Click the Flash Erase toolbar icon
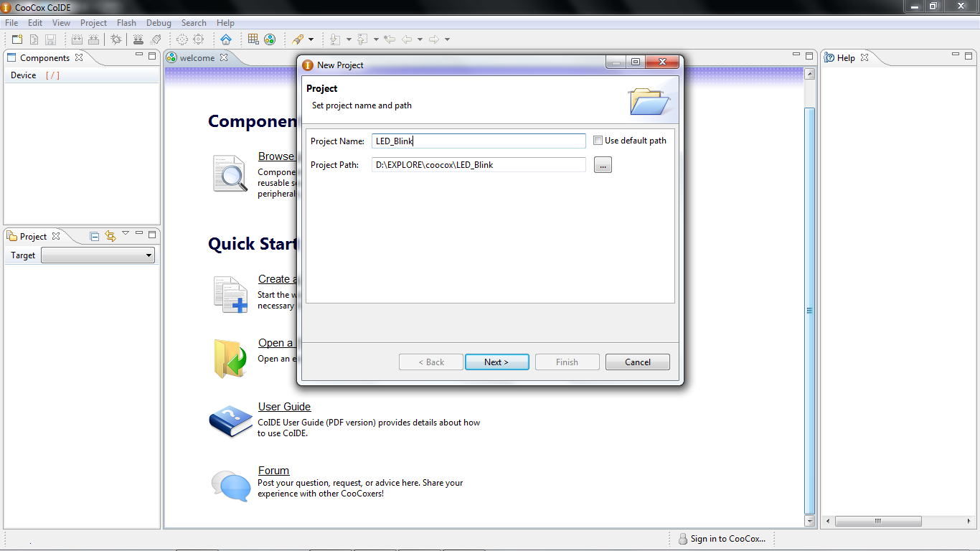This screenshot has width=980, height=551. pyautogui.click(x=155, y=39)
